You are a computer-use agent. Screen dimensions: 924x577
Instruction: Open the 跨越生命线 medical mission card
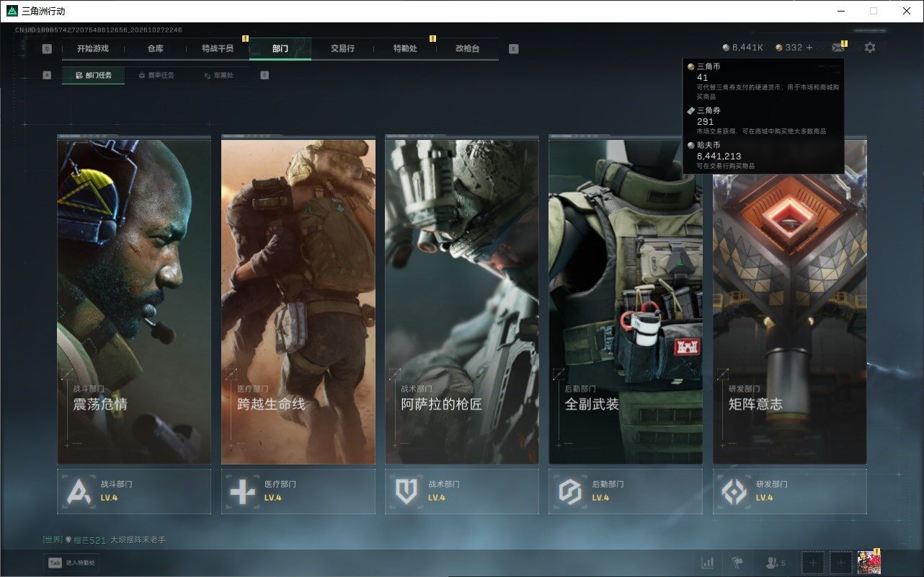click(298, 301)
